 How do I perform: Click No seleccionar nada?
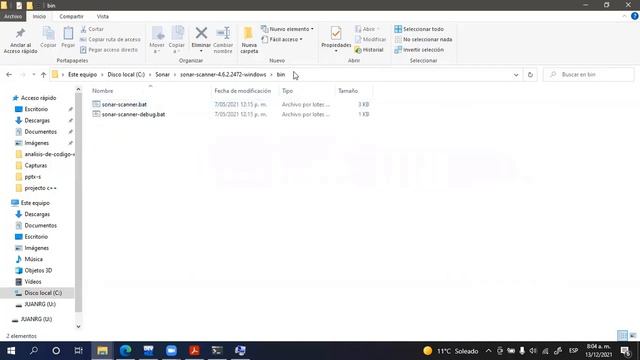423,39
